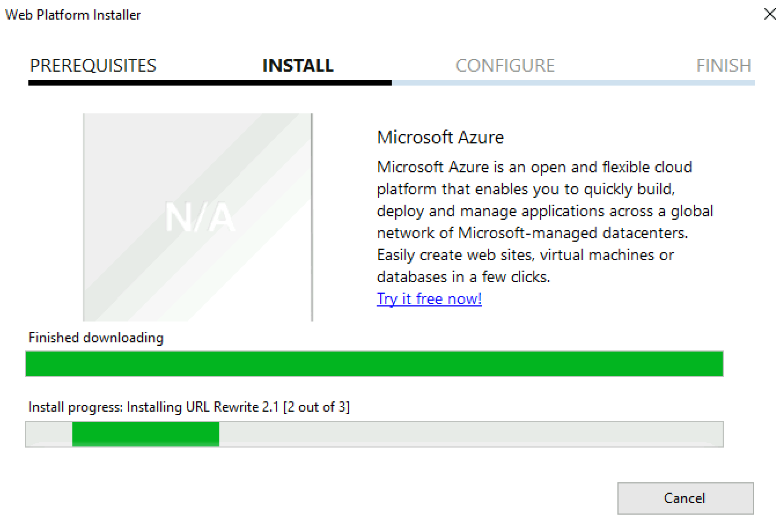
Task: Close the Web Platform Installer window
Action: point(770,14)
